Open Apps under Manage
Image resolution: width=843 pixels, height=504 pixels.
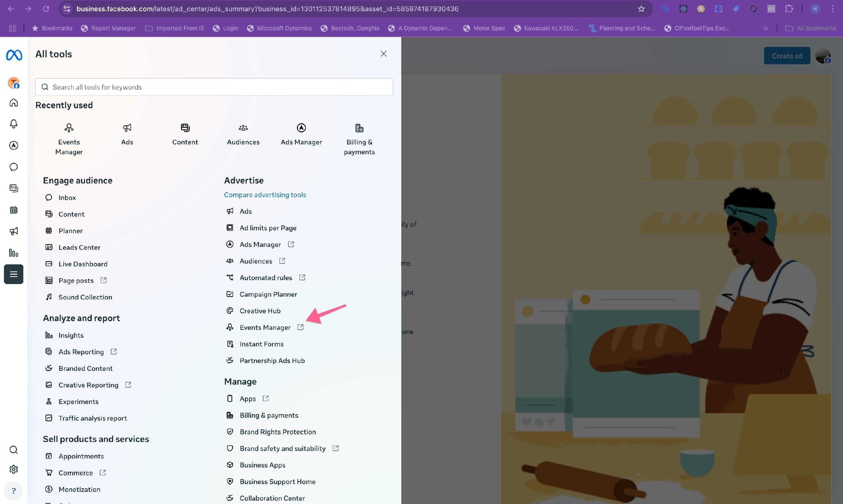click(248, 399)
